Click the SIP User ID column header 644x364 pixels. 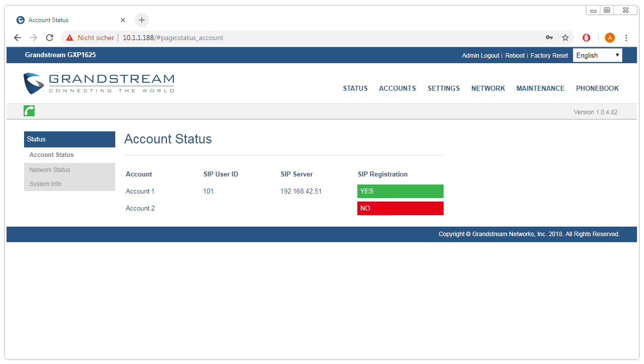tap(221, 174)
